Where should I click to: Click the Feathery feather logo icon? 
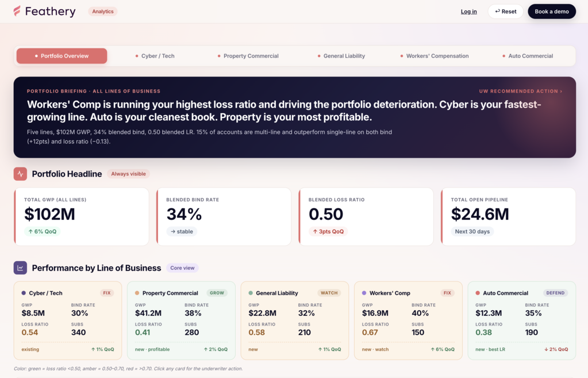coord(17,11)
